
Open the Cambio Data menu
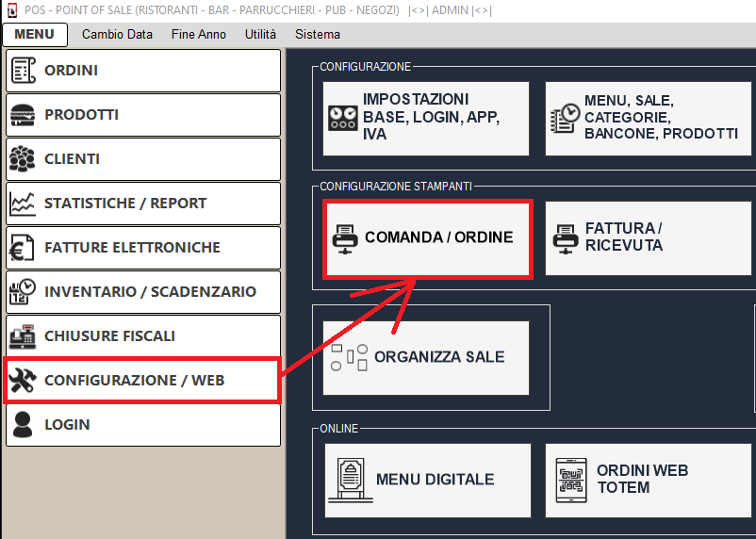click(x=117, y=35)
